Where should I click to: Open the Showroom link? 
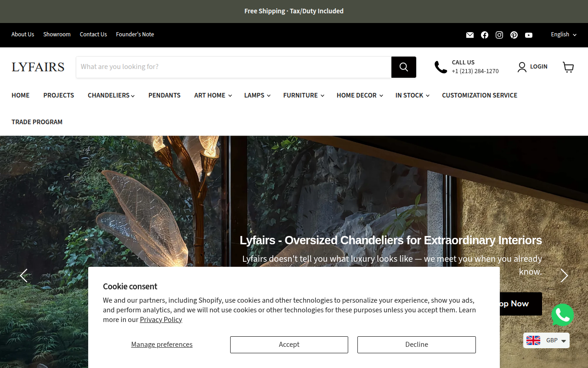tap(57, 34)
